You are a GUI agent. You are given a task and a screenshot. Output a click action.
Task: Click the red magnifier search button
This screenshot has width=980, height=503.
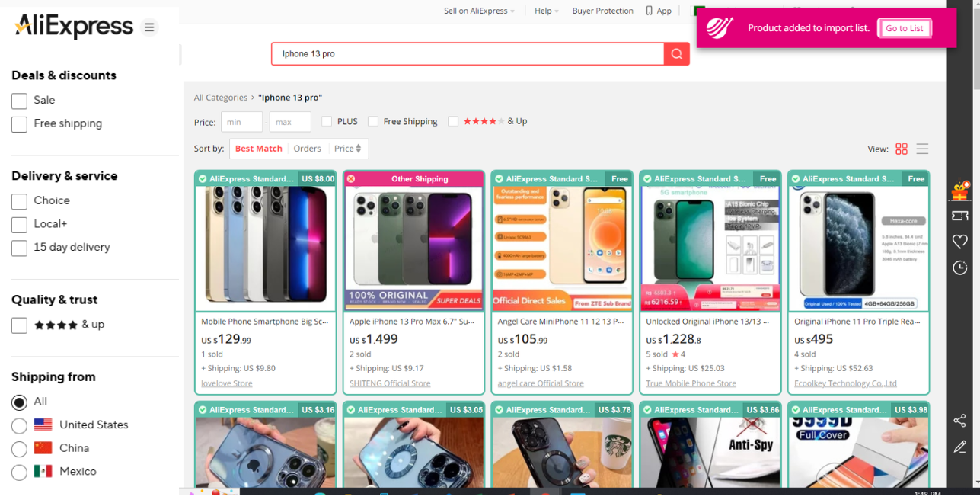pos(676,53)
